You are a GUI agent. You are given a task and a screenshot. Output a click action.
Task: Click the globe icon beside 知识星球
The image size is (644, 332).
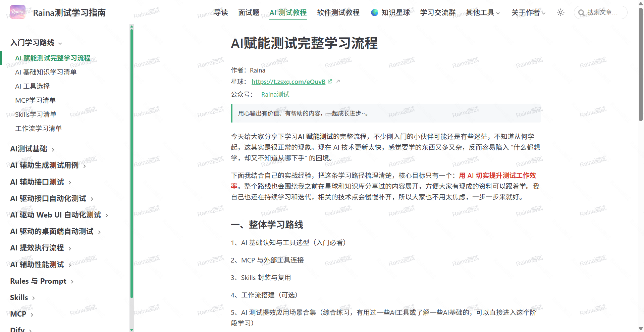(x=374, y=13)
